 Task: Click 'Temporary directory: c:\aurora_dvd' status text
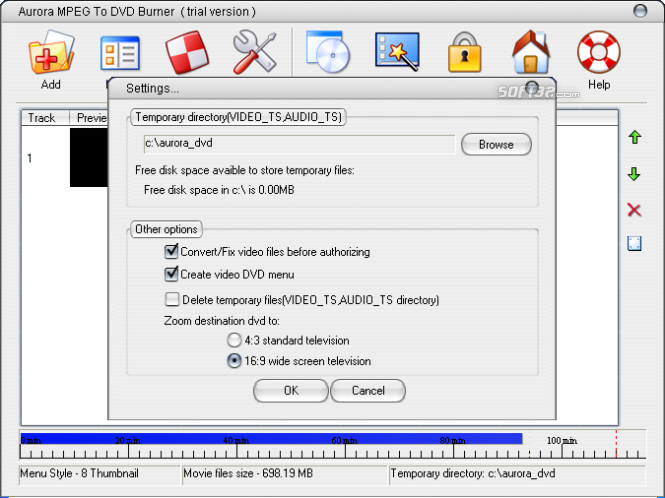473,473
